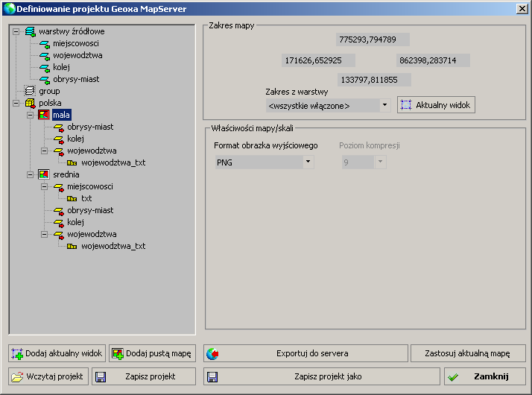Collapse the warstwy źródłowe tree node
Viewport: 532px width, 395px height.
point(16,31)
